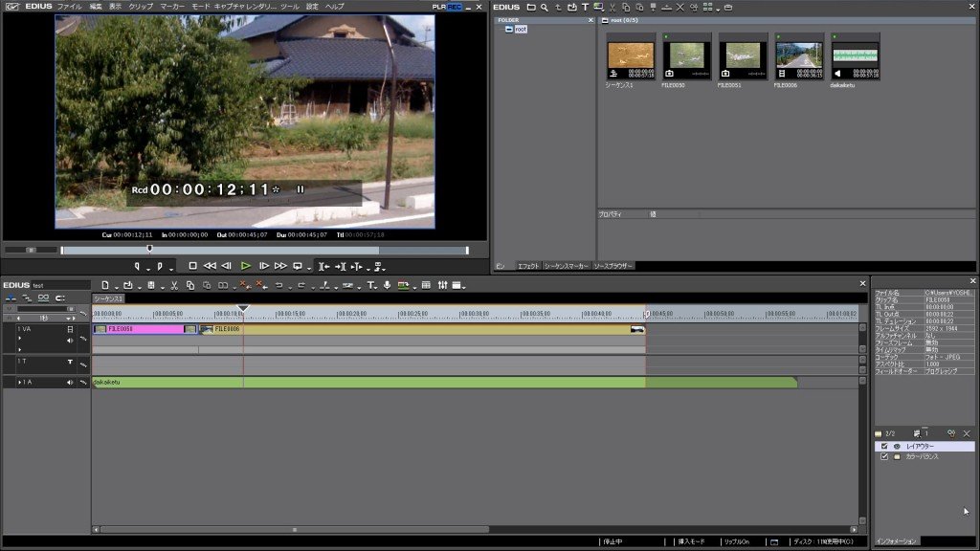The width and height of the screenshot is (980, 551).
Task: Click the search magnifier icon in the bin toolbar
Action: [545, 8]
